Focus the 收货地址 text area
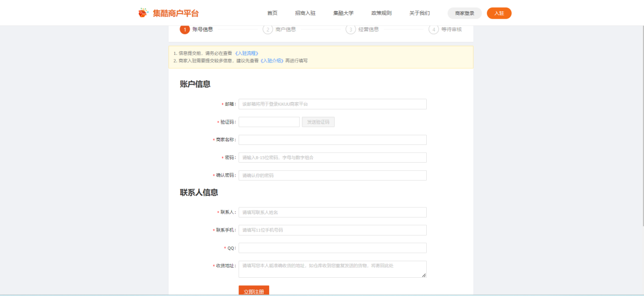Image resolution: width=644 pixels, height=296 pixels. pyautogui.click(x=332, y=269)
